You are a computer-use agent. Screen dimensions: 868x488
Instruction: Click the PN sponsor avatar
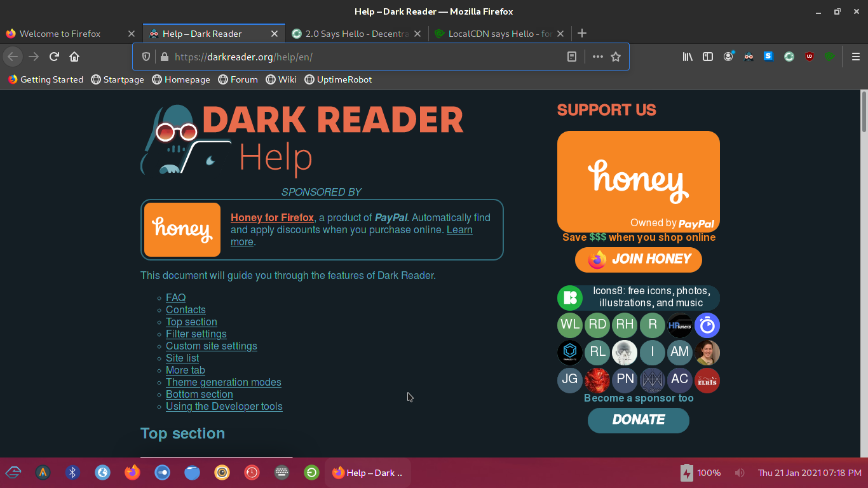point(625,379)
